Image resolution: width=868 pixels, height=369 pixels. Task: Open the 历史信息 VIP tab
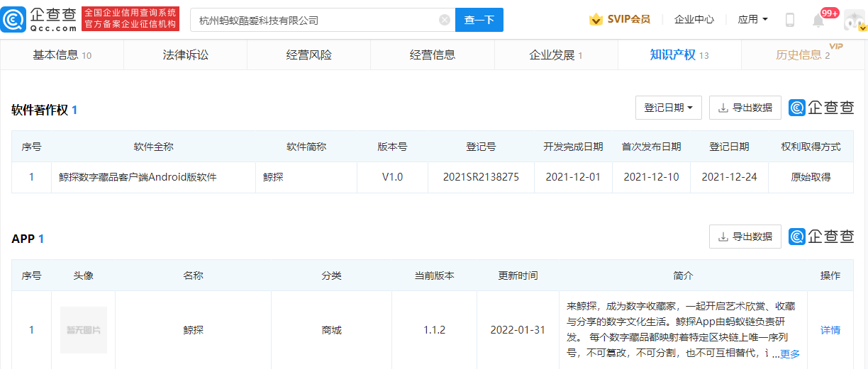point(803,55)
